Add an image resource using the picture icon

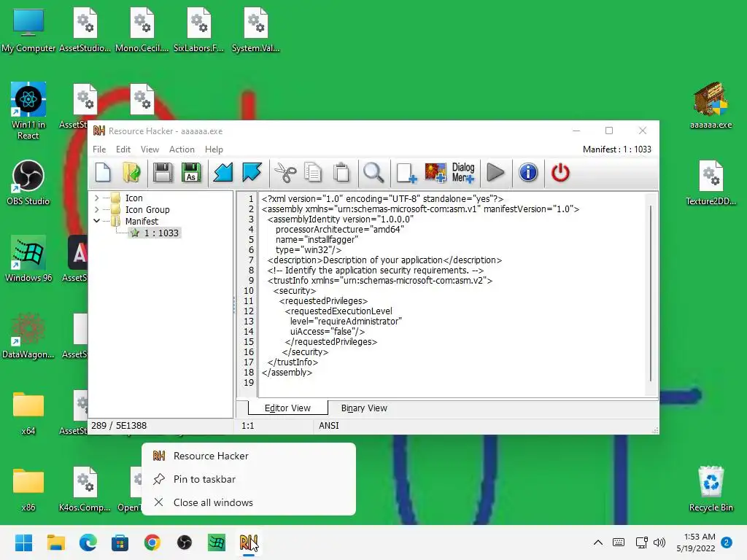(x=436, y=172)
